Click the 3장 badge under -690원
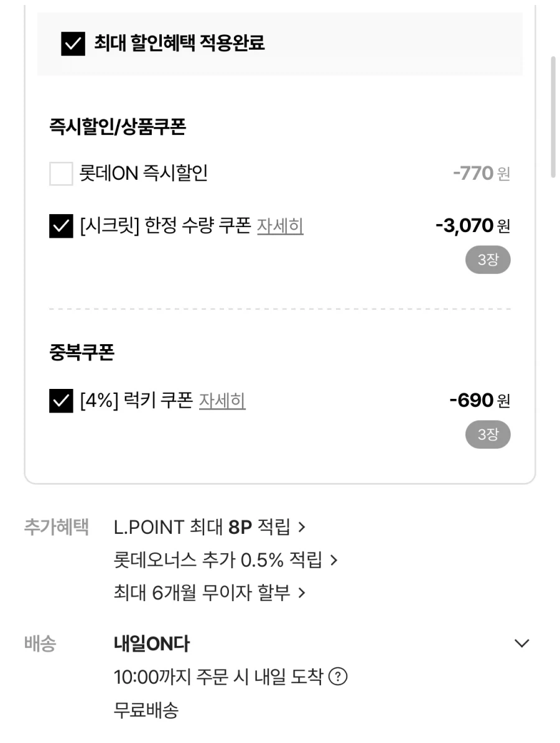560x743 pixels. pyautogui.click(x=488, y=434)
